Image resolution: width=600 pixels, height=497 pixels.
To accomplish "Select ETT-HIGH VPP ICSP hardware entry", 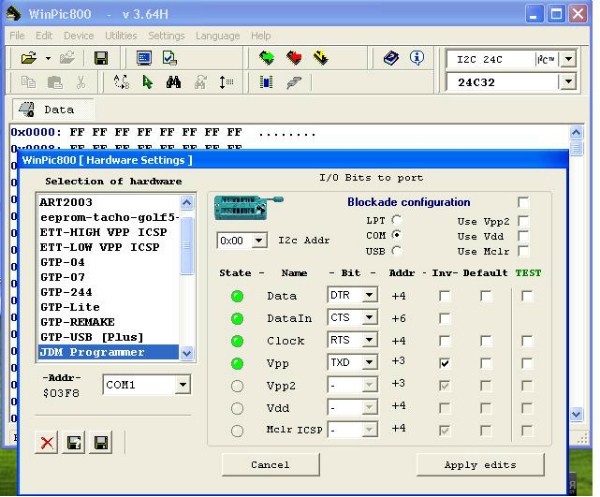I will [108, 232].
